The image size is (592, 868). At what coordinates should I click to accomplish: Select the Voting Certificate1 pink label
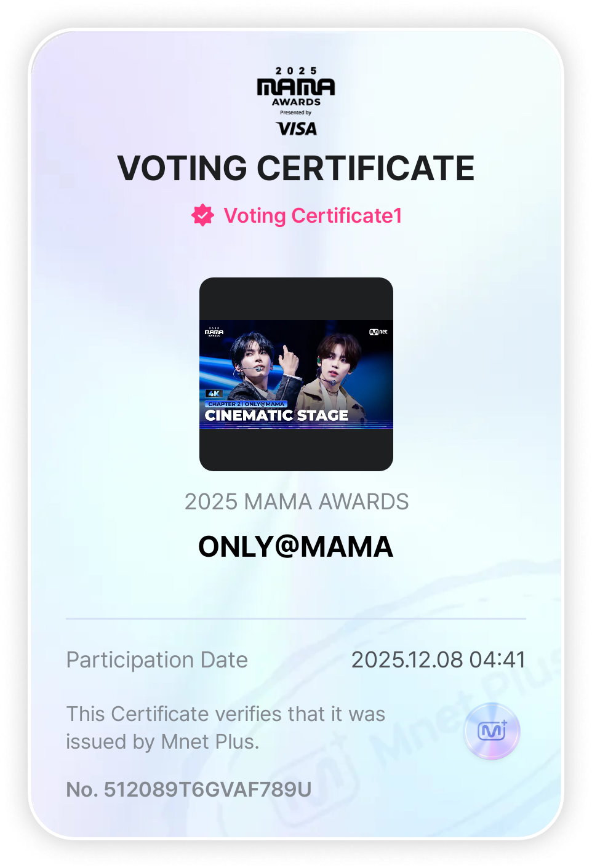[313, 216]
